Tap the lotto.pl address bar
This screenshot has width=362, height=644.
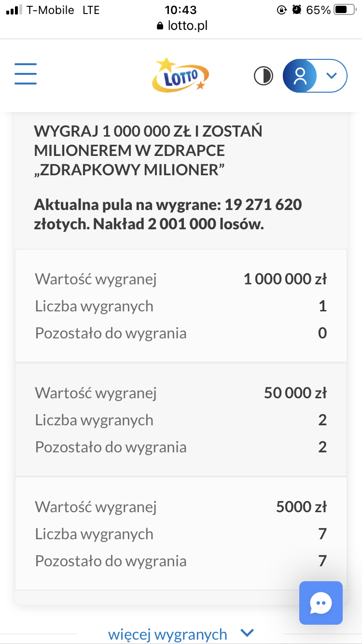click(x=182, y=26)
